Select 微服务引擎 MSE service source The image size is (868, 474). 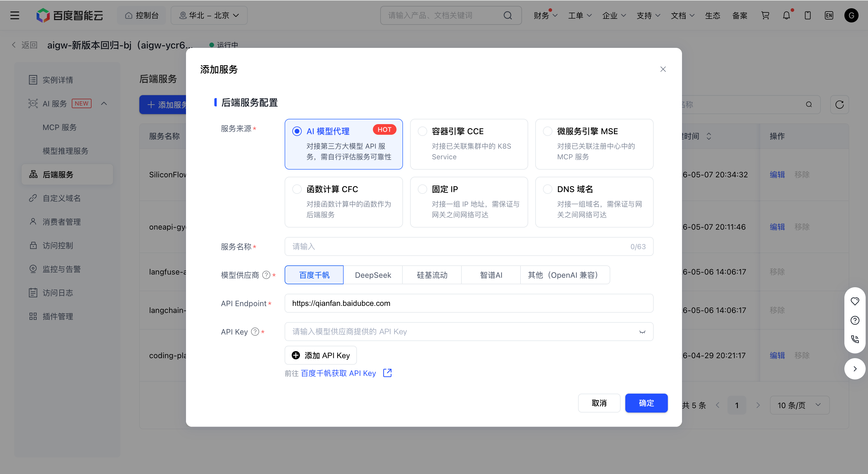click(x=594, y=144)
